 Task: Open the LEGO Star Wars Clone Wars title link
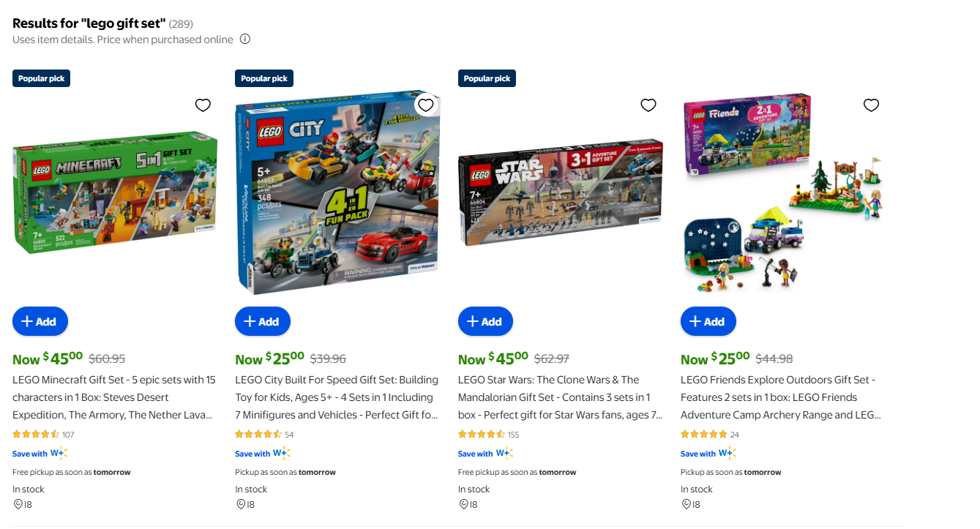coord(561,397)
